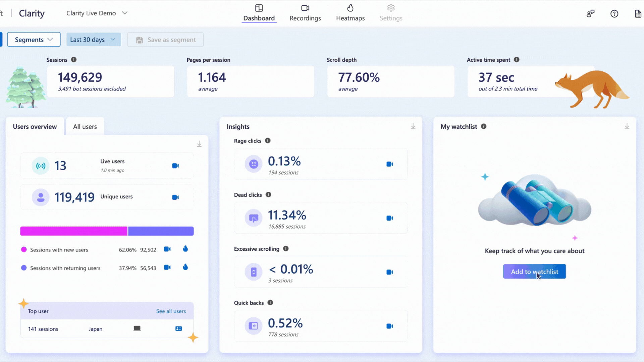Click the 77.60% Scroll depth card

391,81
